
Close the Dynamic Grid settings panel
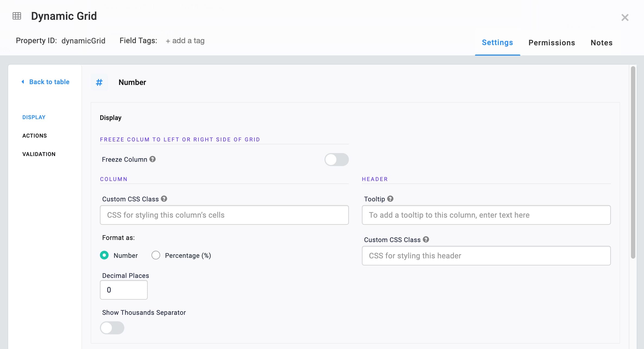(x=625, y=17)
